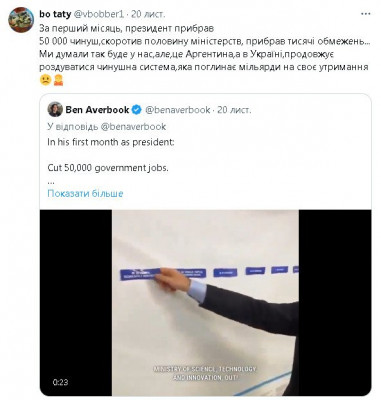This screenshot has height=400, width=381.
Task: Click the Ben Averbook author name
Action: (97, 110)
